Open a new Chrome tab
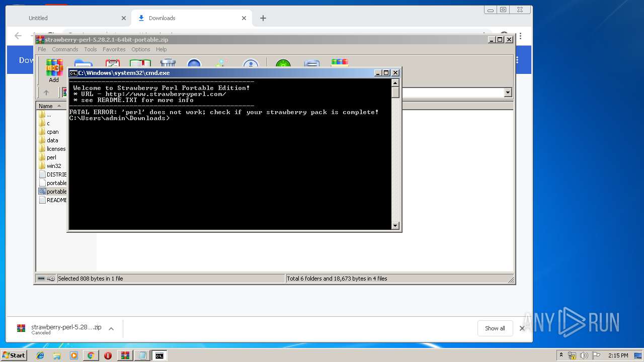The width and height of the screenshot is (644, 362). pyautogui.click(x=263, y=18)
